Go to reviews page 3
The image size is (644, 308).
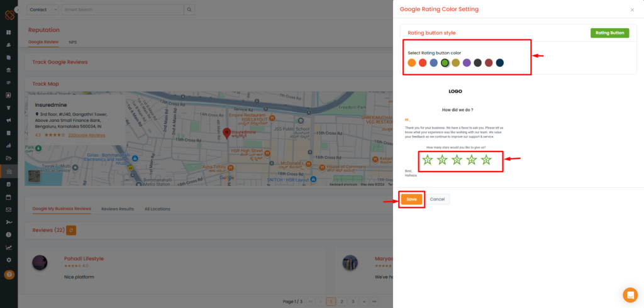353,302
